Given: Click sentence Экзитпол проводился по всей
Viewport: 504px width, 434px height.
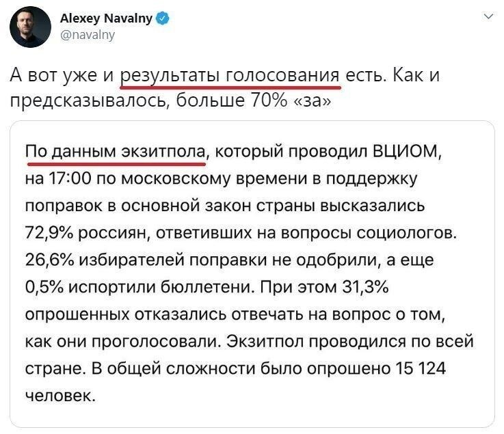Looking at the screenshot, I should (350, 341).
